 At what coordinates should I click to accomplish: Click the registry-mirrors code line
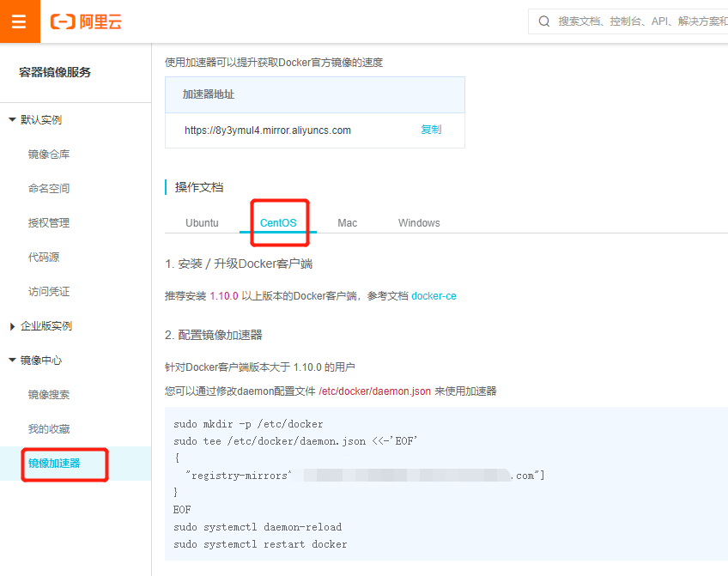365,476
